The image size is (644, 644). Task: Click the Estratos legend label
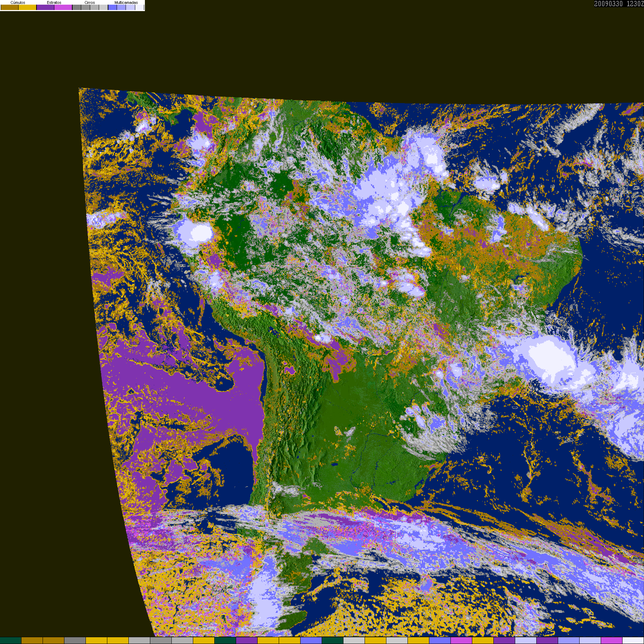[x=54, y=3]
